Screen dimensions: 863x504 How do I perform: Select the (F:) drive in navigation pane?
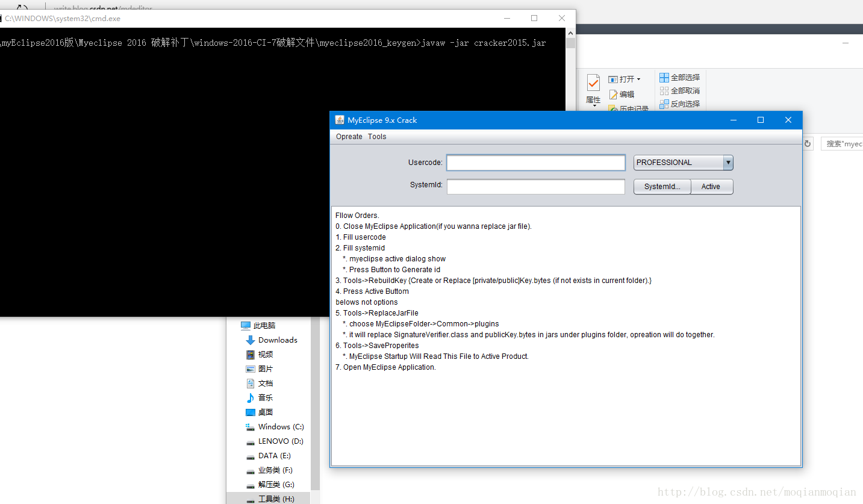pyautogui.click(x=275, y=470)
